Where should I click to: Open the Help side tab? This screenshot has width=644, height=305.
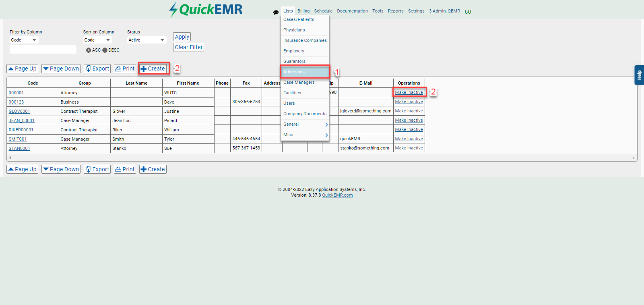pyautogui.click(x=639, y=75)
